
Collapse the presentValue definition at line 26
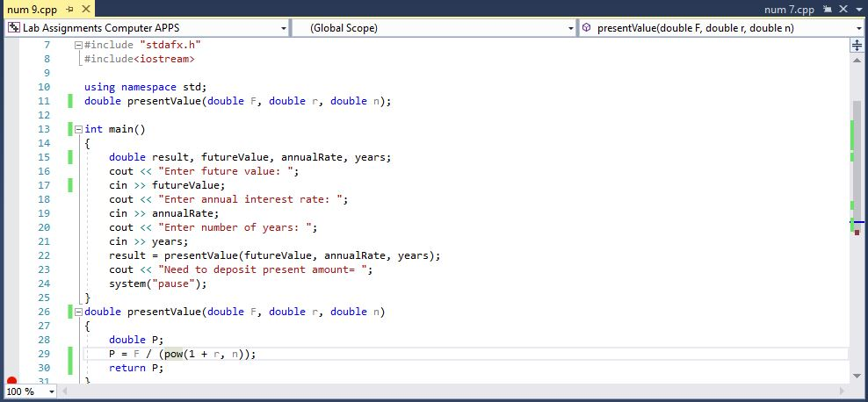[78, 312]
